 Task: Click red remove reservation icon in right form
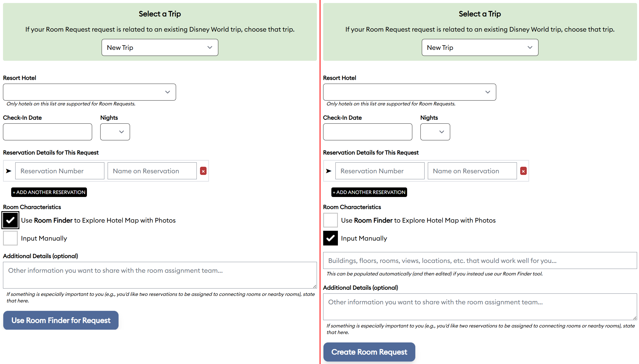(523, 171)
